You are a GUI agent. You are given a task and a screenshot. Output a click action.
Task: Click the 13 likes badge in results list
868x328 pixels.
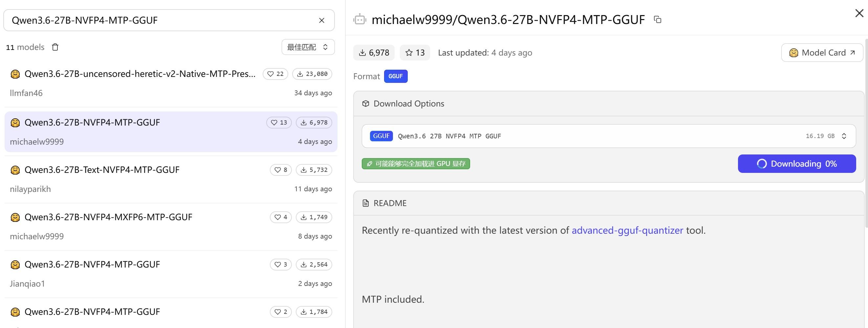(x=279, y=123)
